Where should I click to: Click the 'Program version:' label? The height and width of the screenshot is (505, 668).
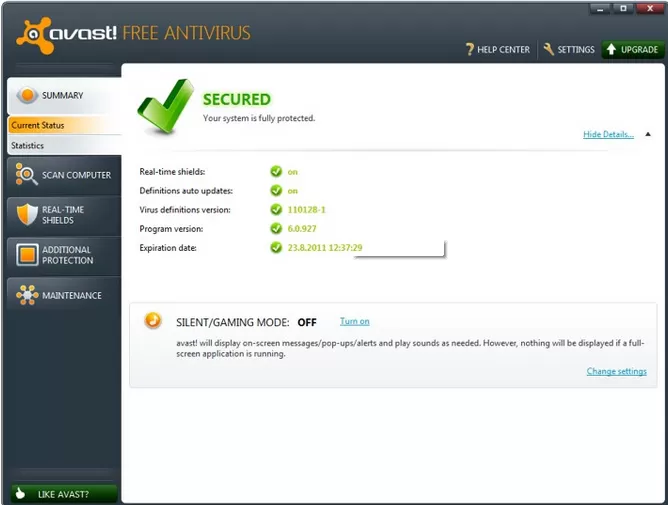click(171, 229)
